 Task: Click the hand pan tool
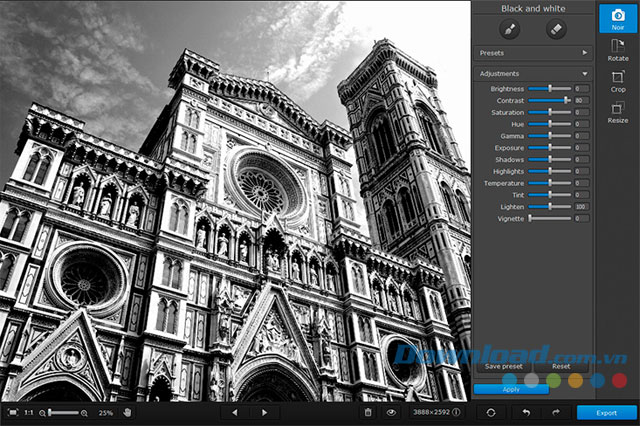pos(128,412)
